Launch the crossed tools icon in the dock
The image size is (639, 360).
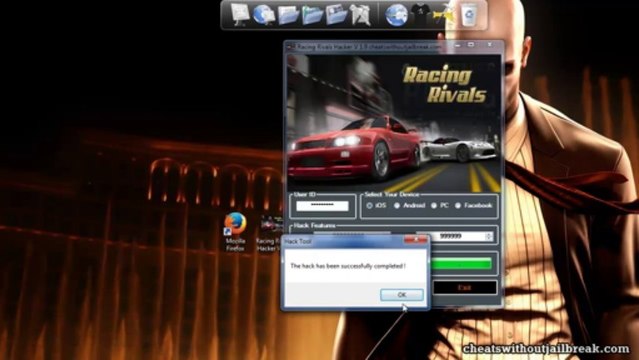(360, 15)
